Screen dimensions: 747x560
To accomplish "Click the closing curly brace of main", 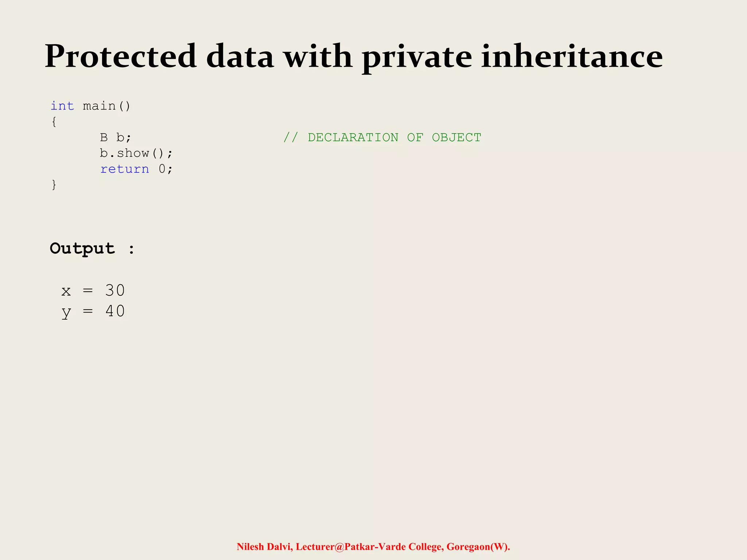I will point(54,185).
